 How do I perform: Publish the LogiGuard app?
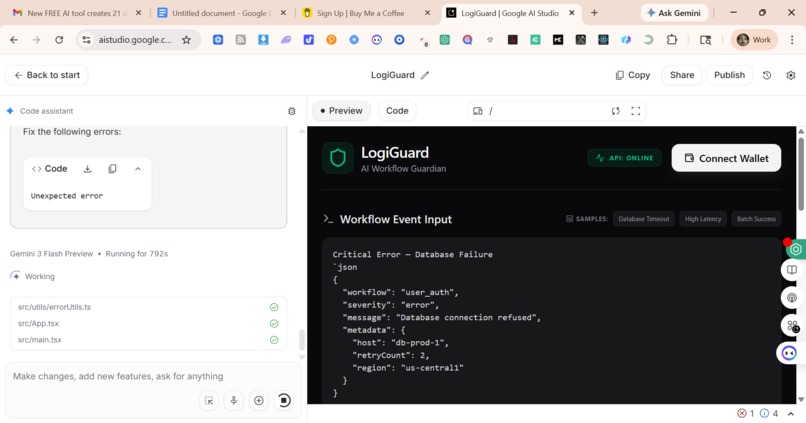pyautogui.click(x=729, y=75)
